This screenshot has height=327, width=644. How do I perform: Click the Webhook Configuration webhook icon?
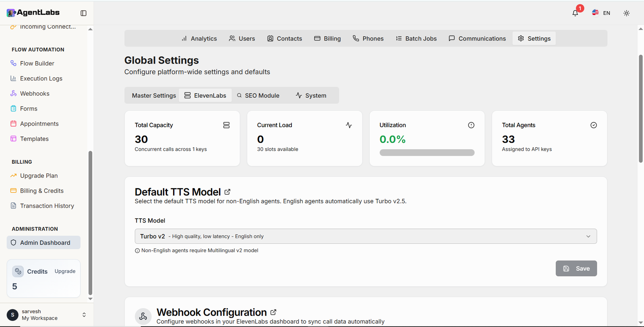(143, 317)
